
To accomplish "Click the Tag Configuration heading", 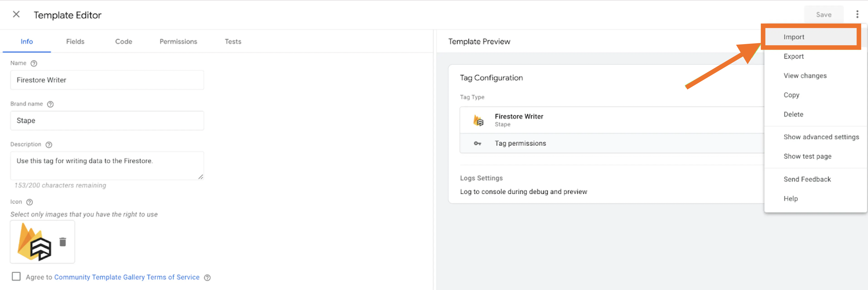I will click(x=491, y=78).
